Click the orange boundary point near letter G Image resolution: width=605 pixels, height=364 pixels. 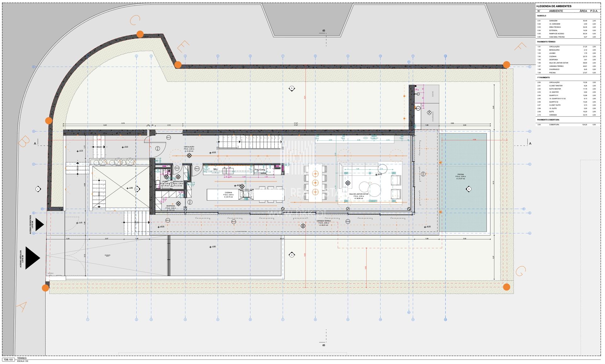pos(506,287)
